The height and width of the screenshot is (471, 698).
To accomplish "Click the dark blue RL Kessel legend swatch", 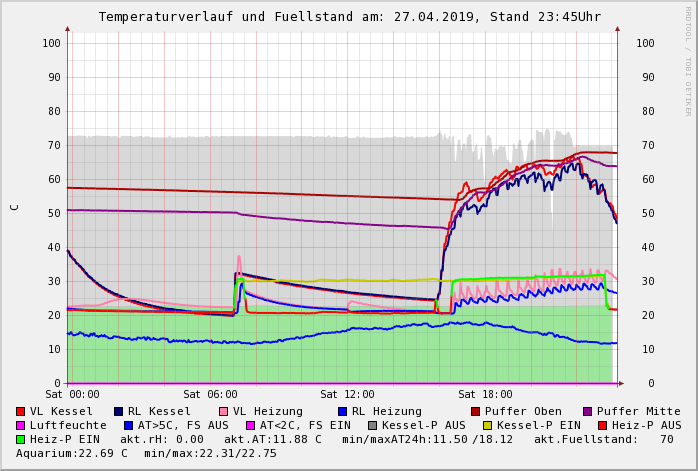I will click(x=119, y=411).
